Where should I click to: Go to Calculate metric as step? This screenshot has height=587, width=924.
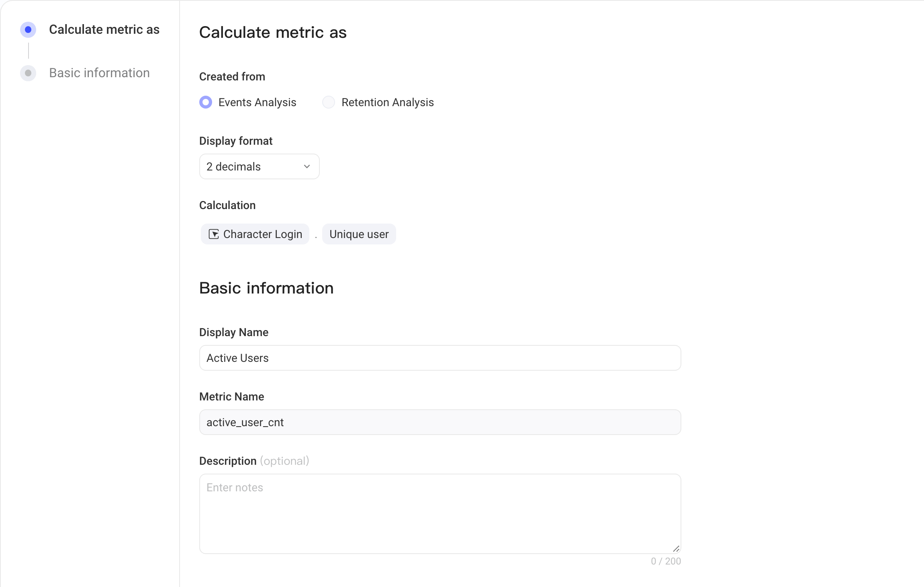(x=104, y=29)
